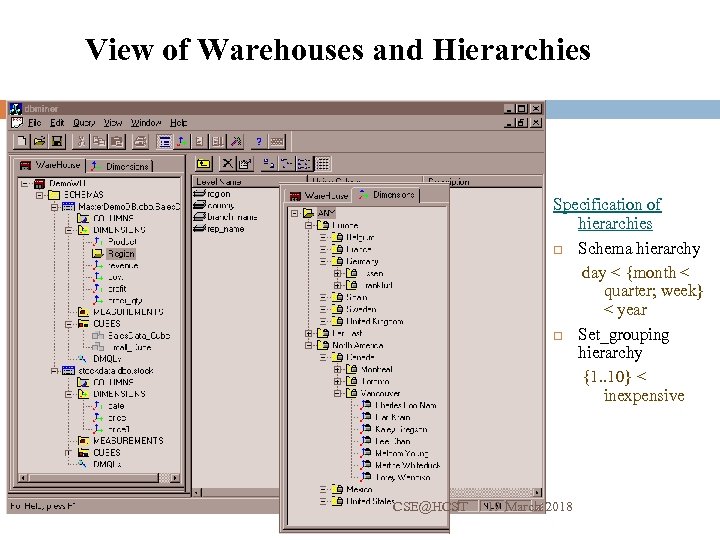The height and width of the screenshot is (540, 720).
Task: Switch to details grid view icon
Action: (323, 163)
